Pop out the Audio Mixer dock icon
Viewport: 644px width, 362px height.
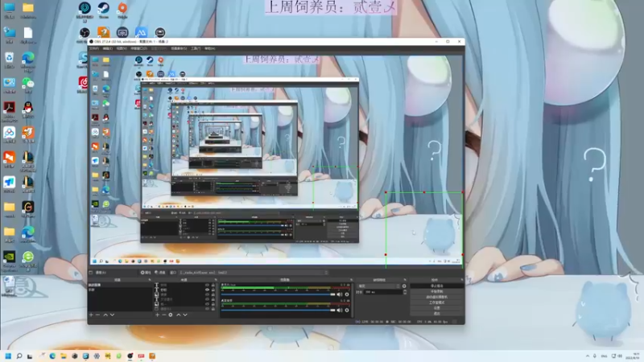(351, 279)
